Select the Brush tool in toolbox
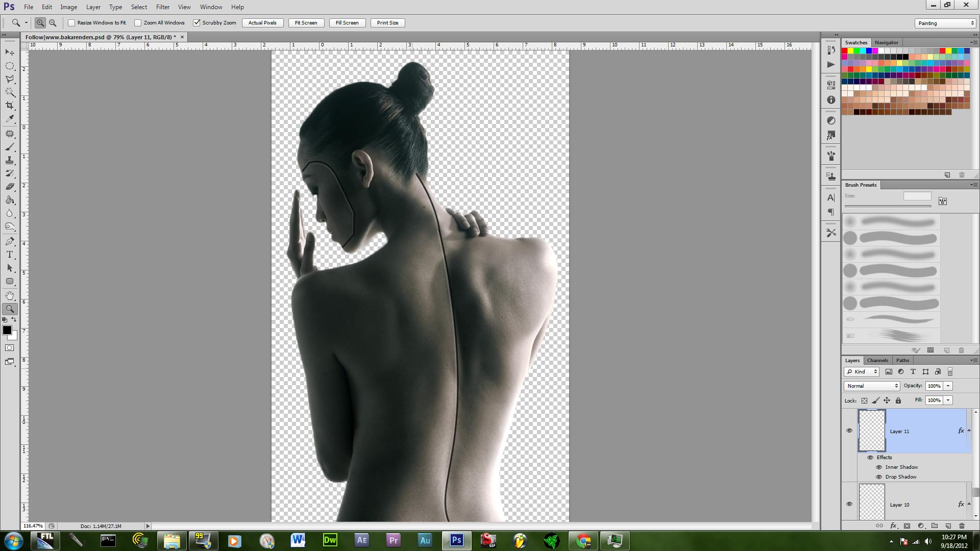The height and width of the screenshot is (551, 980). [10, 147]
